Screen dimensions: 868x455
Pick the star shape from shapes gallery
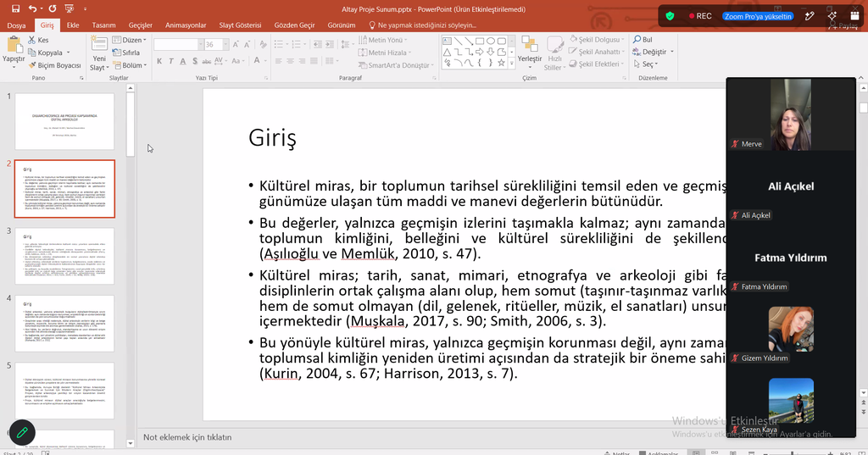[502, 63]
